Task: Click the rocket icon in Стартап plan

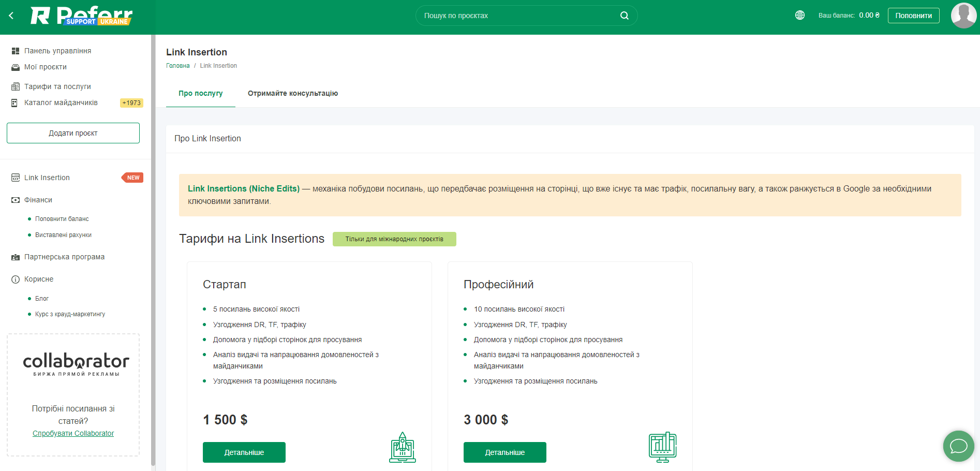Action: 403,447
